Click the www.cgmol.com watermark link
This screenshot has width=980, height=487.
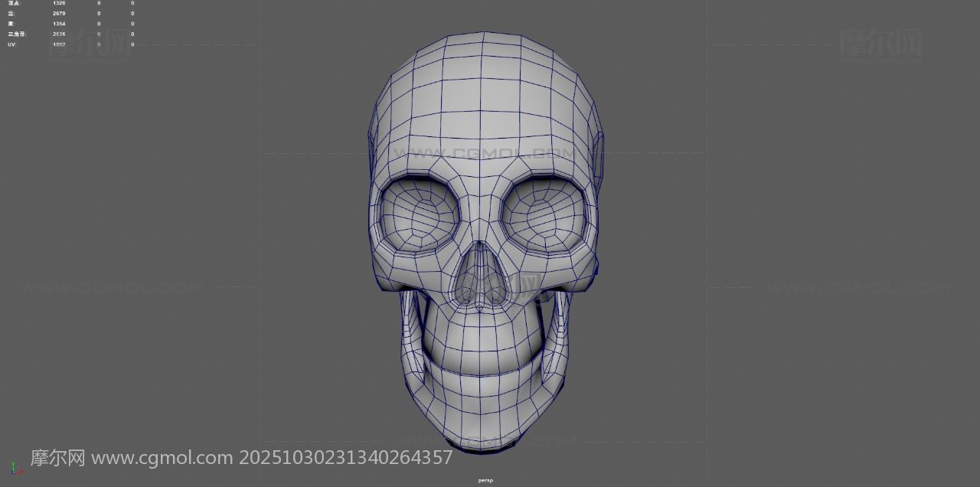(162, 458)
